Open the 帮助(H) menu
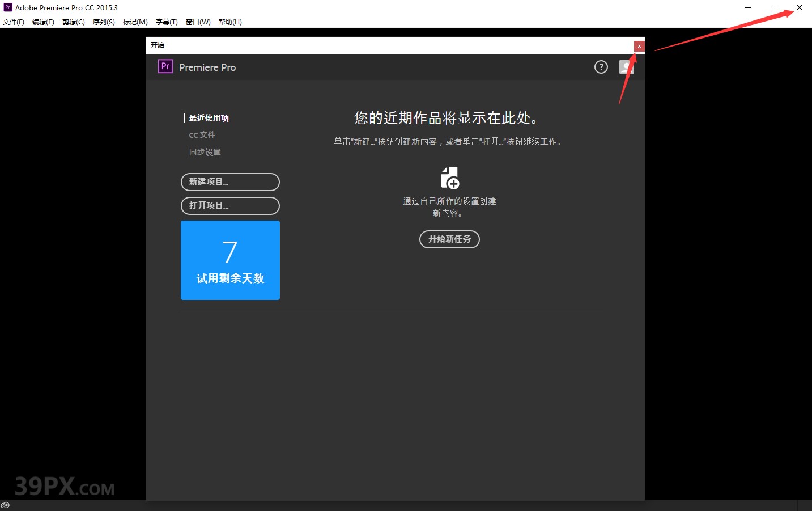The height and width of the screenshot is (511, 812). [230, 22]
